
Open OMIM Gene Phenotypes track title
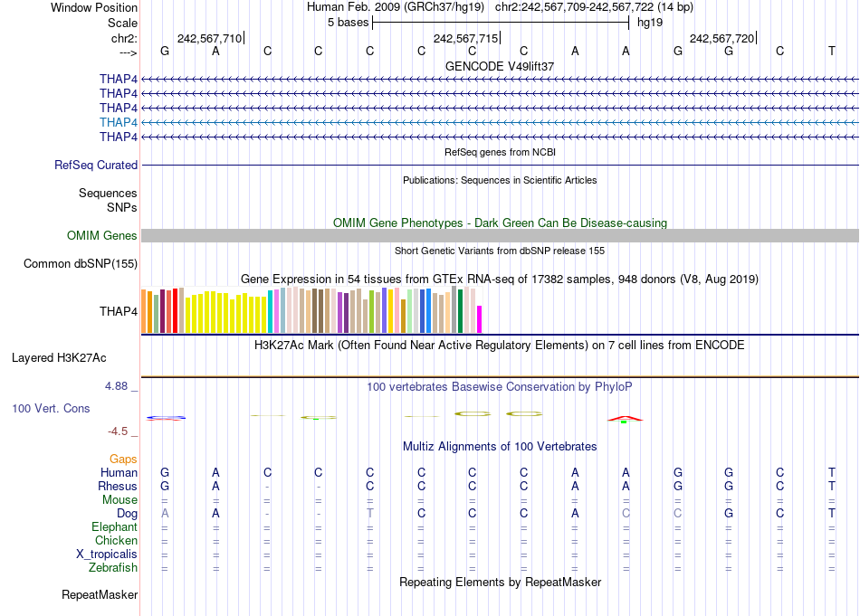(500, 223)
